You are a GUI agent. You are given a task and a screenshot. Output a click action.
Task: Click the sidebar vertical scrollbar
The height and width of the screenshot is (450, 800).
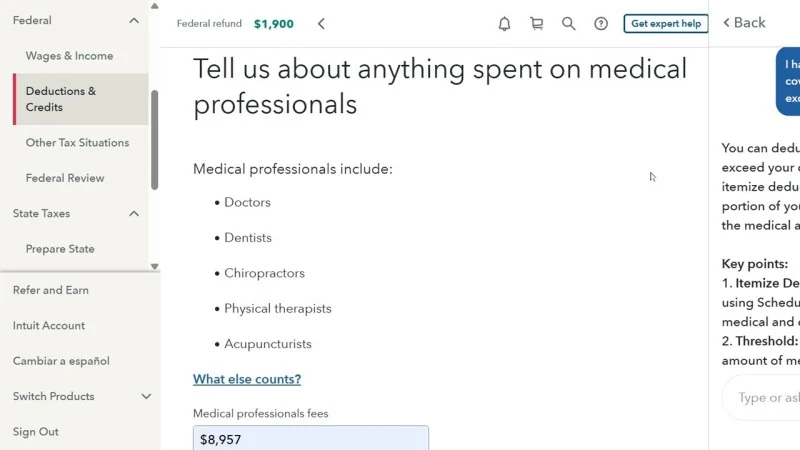154,140
